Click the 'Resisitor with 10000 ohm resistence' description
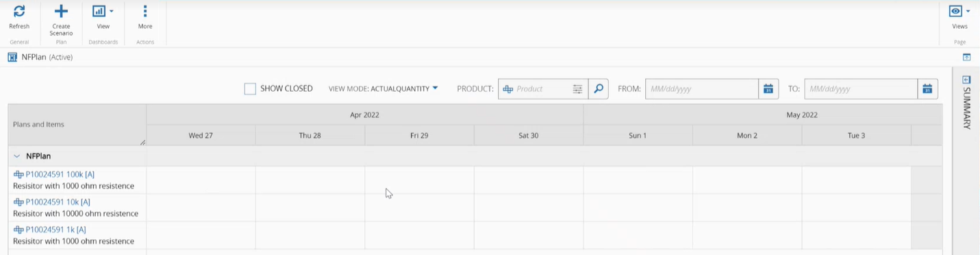Viewport: 980px width, 255px height. pyautogui.click(x=75, y=214)
